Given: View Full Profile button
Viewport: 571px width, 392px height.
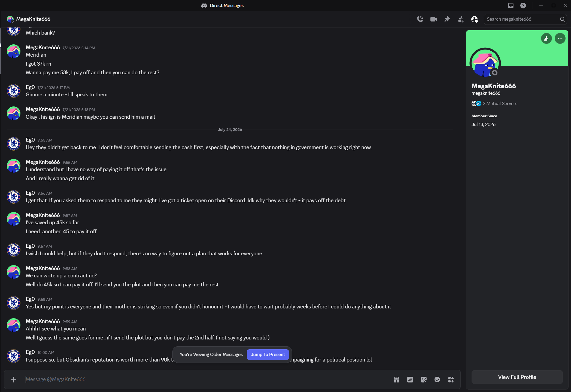Looking at the screenshot, I should coord(517,377).
